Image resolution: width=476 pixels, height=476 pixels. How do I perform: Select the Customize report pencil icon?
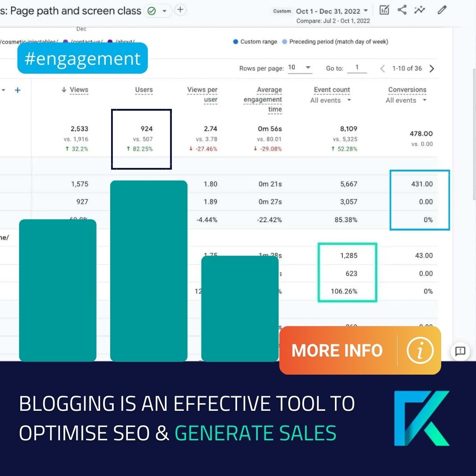(442, 10)
